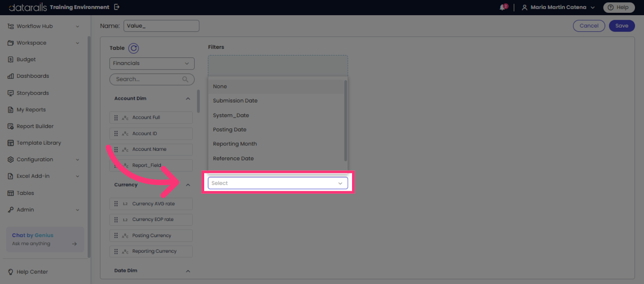Choose None in the dropdown list
Viewport: 644px width, 284px height.
click(276, 87)
